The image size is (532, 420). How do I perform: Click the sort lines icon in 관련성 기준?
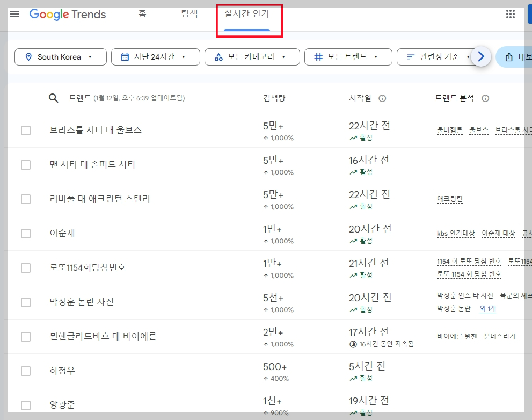click(x=411, y=57)
